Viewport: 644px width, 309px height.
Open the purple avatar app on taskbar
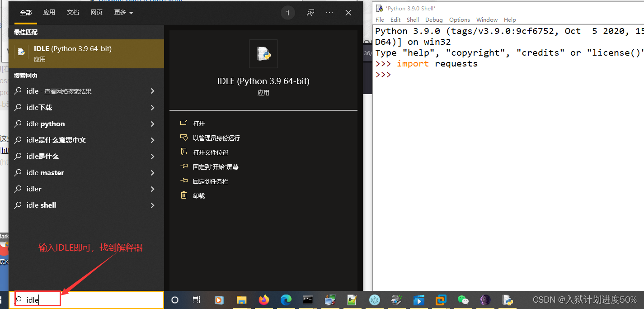485,300
